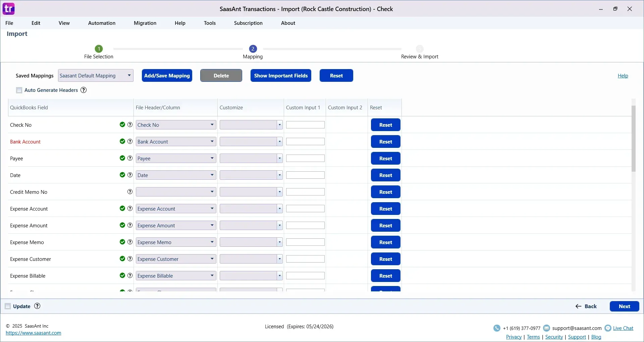Click green mapped checkmark for Expense Customer
Viewport: 644px width, 342px height.
[122, 259]
